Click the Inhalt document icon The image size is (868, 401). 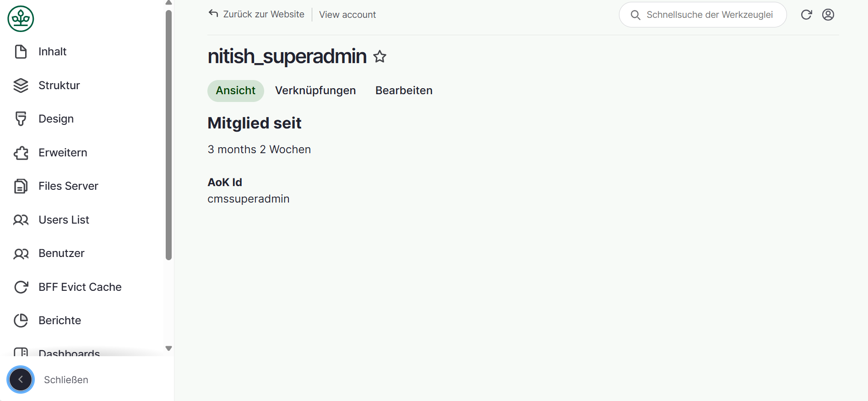coord(21,52)
